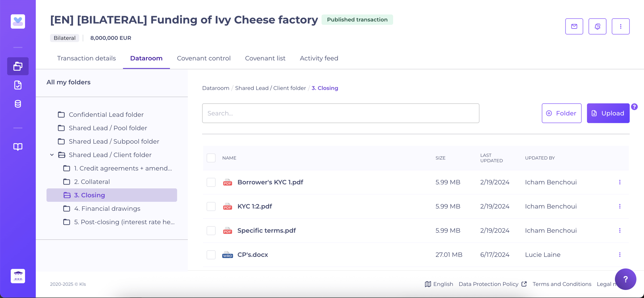Collapse the Shared Lead / Client folder chevron

(52, 155)
